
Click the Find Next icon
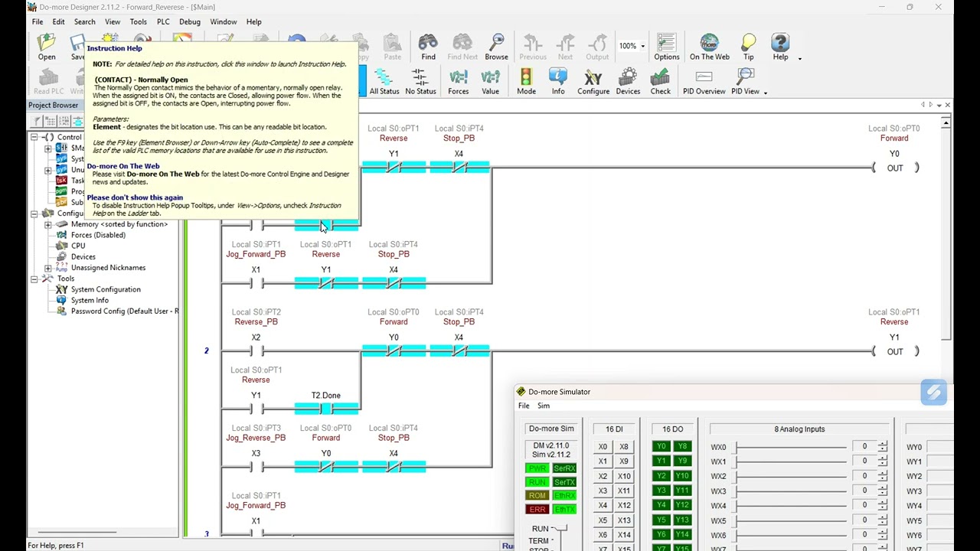click(462, 47)
